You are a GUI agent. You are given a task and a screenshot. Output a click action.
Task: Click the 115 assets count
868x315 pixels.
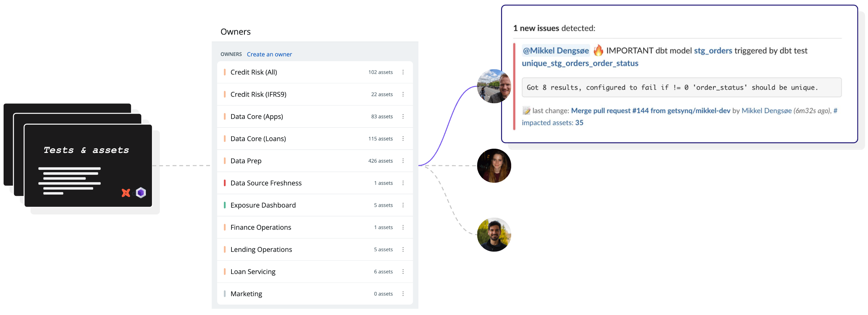point(380,139)
